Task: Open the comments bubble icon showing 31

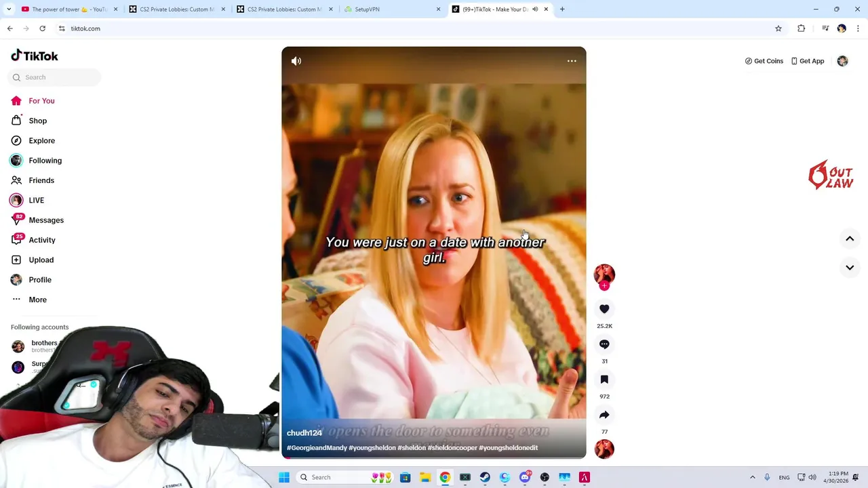Action: pyautogui.click(x=604, y=344)
